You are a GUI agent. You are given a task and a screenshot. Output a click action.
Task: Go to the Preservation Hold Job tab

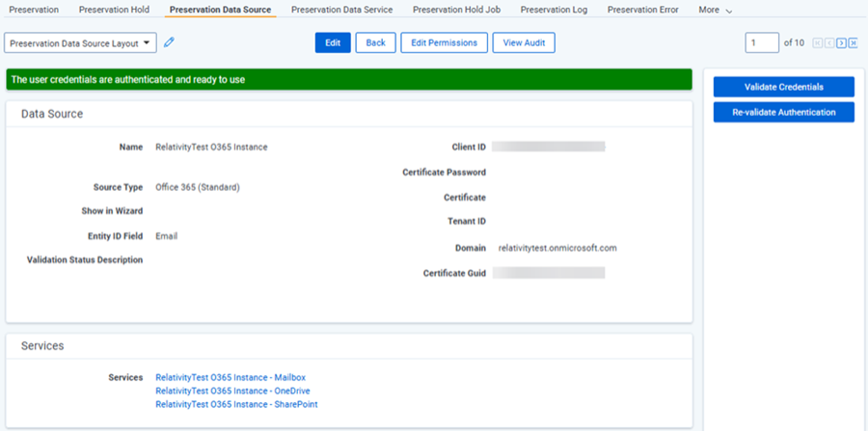[457, 10]
